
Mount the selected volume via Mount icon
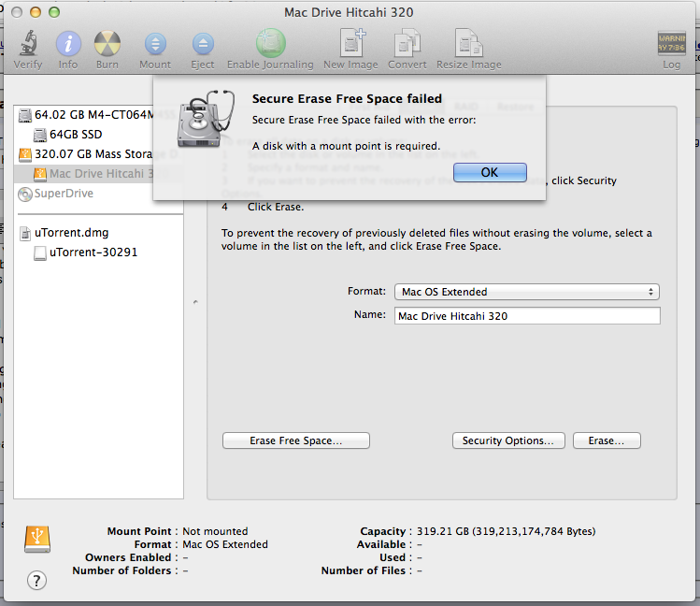155,44
